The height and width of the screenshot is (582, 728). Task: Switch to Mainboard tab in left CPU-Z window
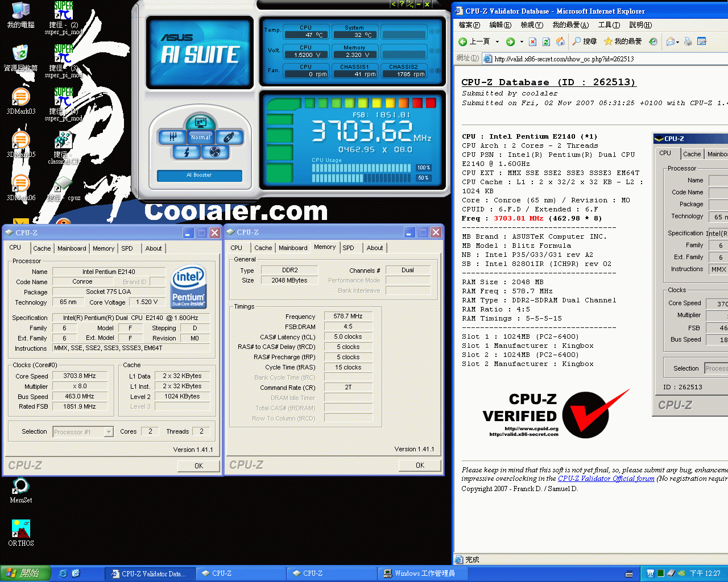[x=72, y=248]
